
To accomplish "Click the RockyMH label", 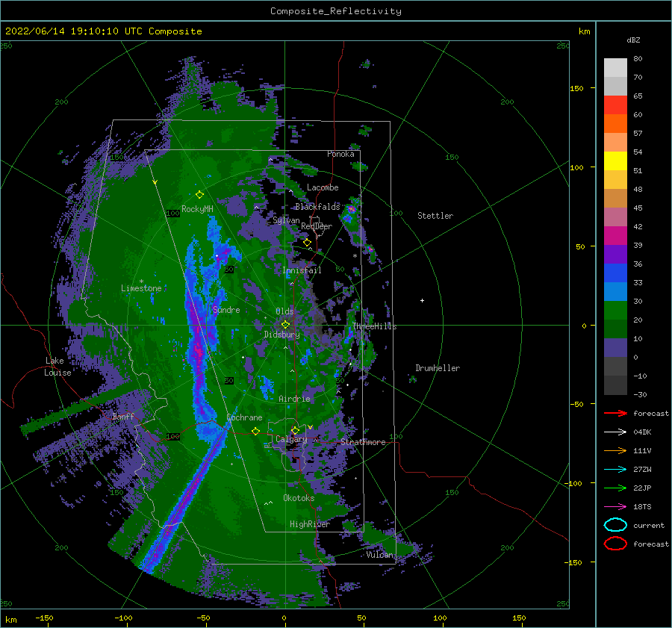I will pos(197,209).
